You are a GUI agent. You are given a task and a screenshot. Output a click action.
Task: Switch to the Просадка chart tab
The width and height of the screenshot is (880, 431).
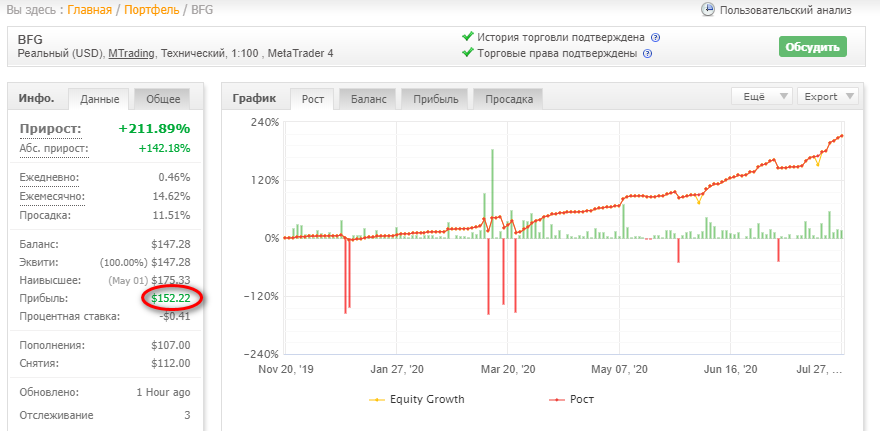tap(508, 99)
